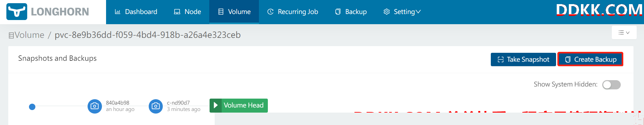Click the Dashboard chart icon

pyautogui.click(x=118, y=12)
